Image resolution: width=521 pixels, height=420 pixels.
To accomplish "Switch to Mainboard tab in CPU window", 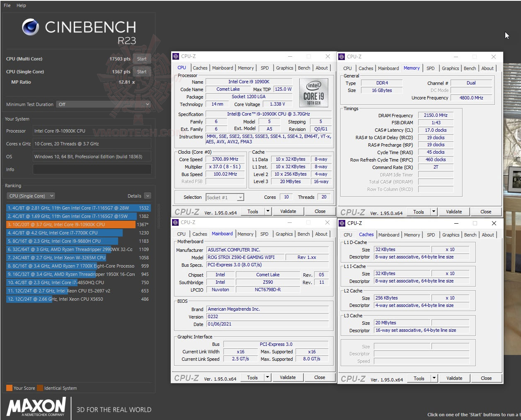I will point(223,68).
